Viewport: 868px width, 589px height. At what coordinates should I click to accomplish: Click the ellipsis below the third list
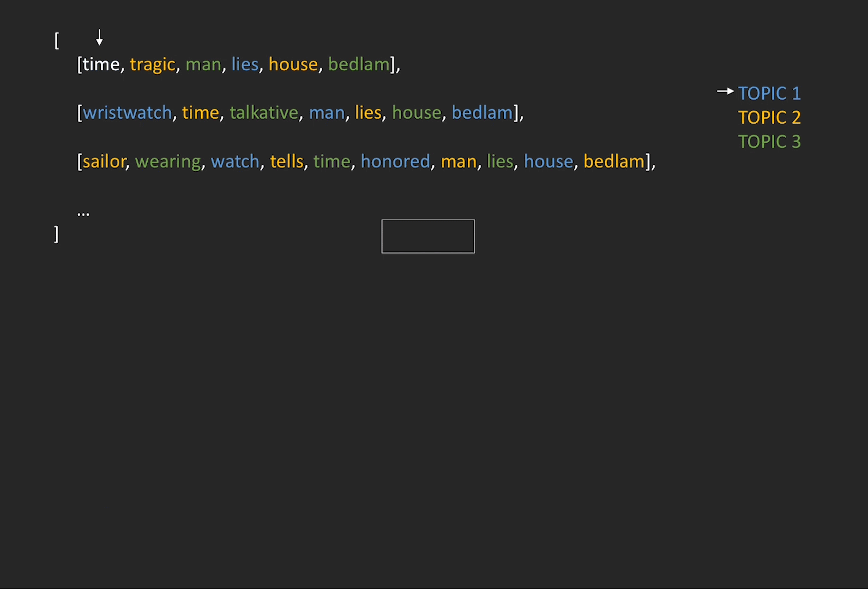click(83, 213)
